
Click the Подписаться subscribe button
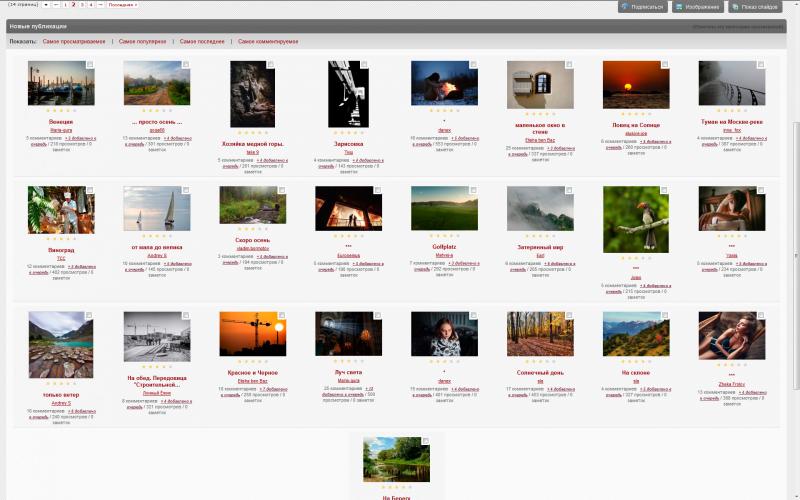(642, 7)
